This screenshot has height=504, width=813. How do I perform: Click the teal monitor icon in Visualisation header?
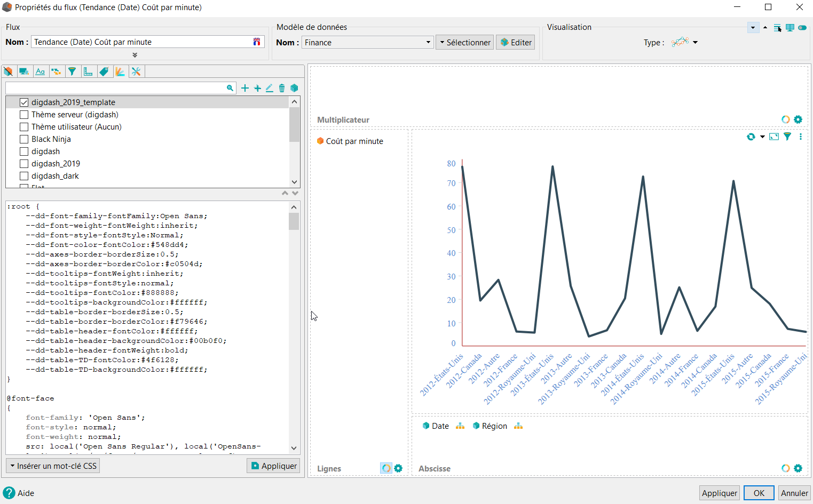coord(790,28)
